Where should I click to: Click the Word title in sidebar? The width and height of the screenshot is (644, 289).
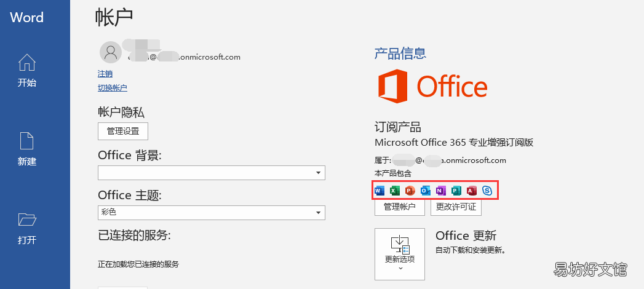26,17
